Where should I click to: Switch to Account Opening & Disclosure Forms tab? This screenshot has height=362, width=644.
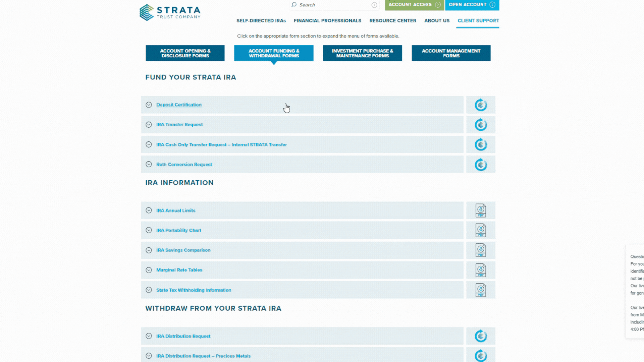[x=185, y=53]
